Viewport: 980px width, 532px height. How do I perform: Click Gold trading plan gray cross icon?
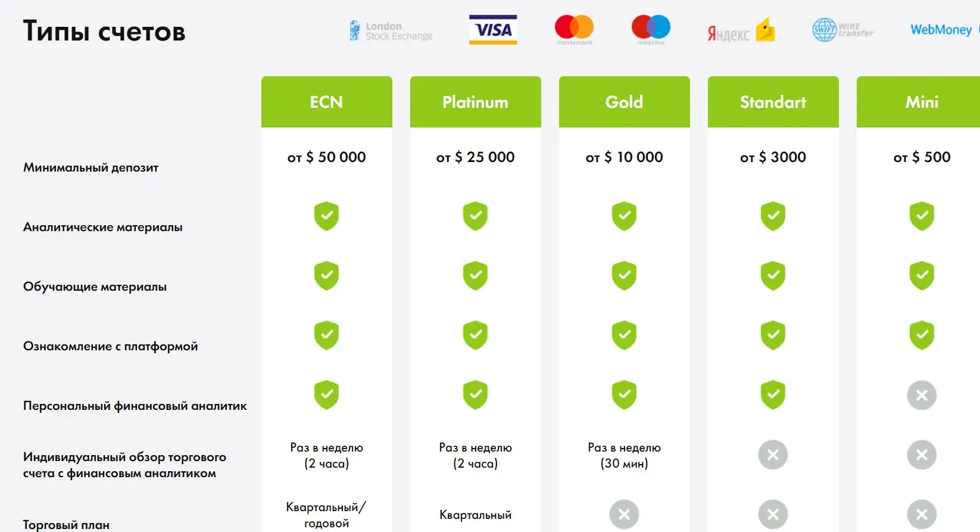(624, 514)
